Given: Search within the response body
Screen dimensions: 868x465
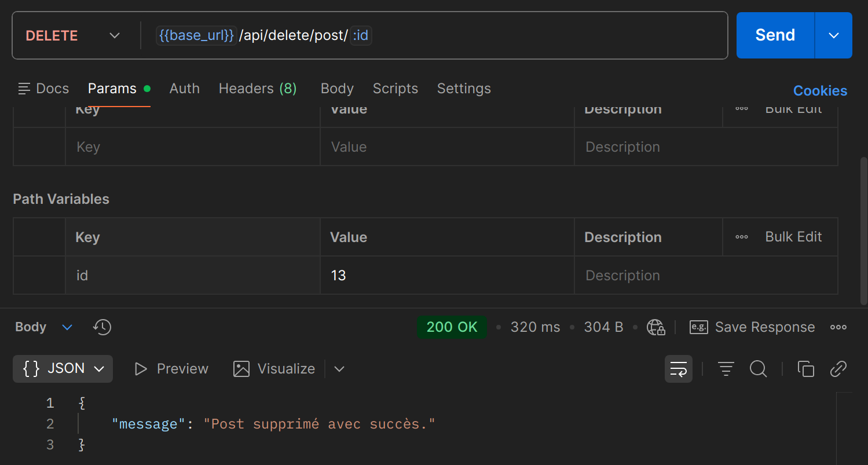Looking at the screenshot, I should (758, 369).
